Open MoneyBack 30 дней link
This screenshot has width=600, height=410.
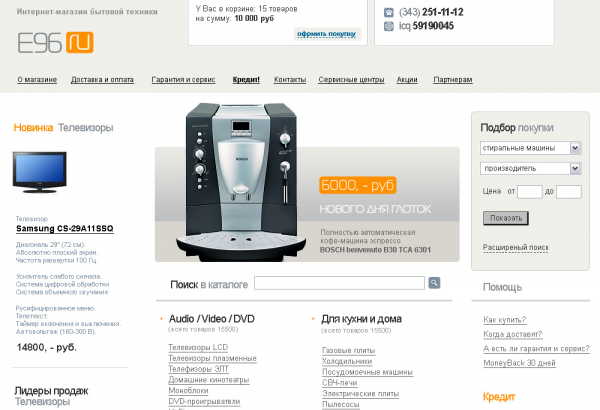point(519,363)
